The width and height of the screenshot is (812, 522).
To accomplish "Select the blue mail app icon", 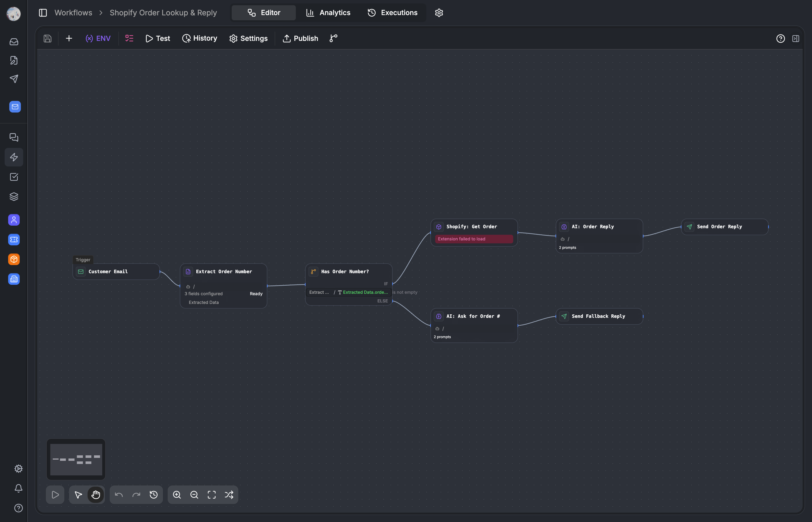I will pos(15,107).
